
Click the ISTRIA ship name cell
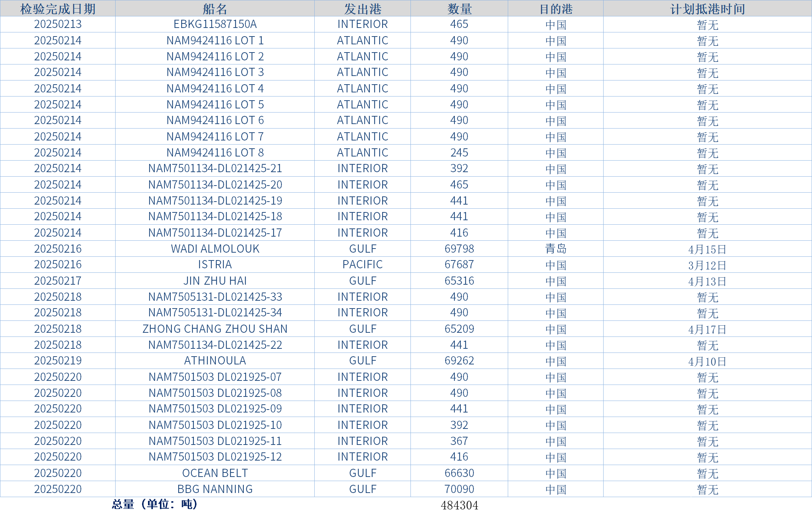[215, 265]
